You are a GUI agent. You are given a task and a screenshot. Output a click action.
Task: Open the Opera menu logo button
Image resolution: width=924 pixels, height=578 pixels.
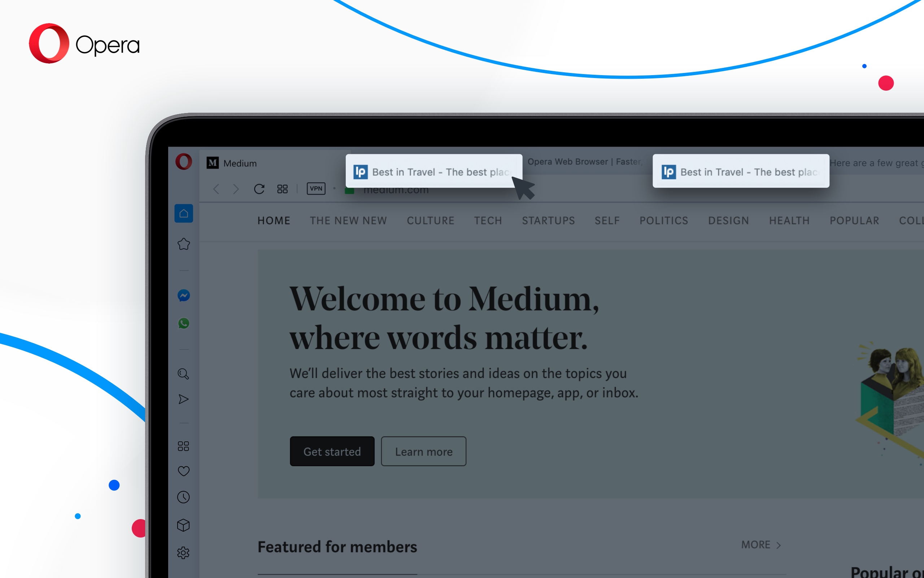point(184,162)
